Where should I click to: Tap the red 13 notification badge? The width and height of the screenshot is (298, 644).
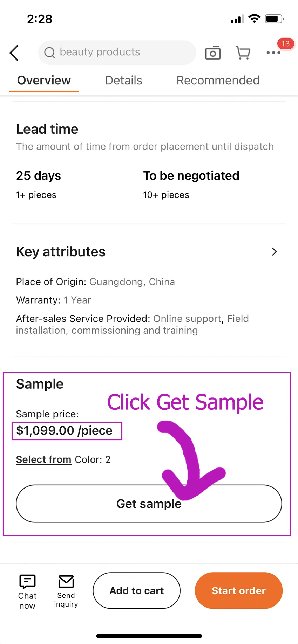pyautogui.click(x=285, y=44)
